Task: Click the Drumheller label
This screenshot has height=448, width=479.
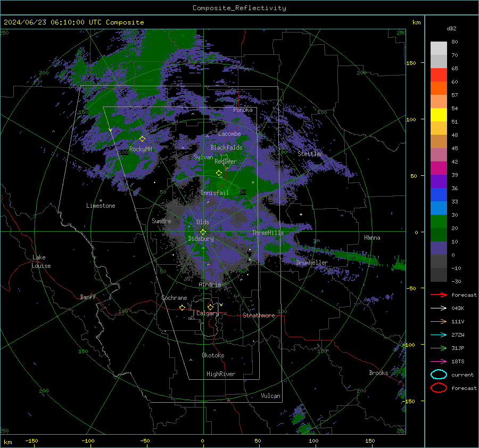Action: (312, 263)
